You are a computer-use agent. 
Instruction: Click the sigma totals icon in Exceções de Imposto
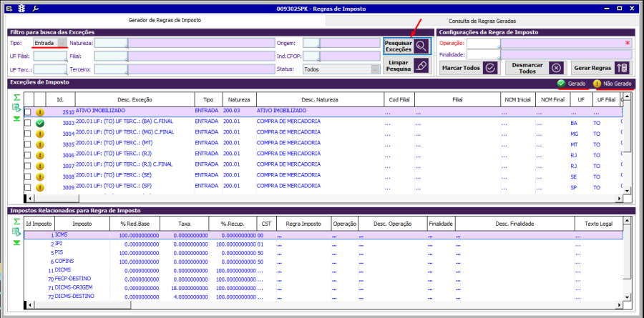(16, 96)
